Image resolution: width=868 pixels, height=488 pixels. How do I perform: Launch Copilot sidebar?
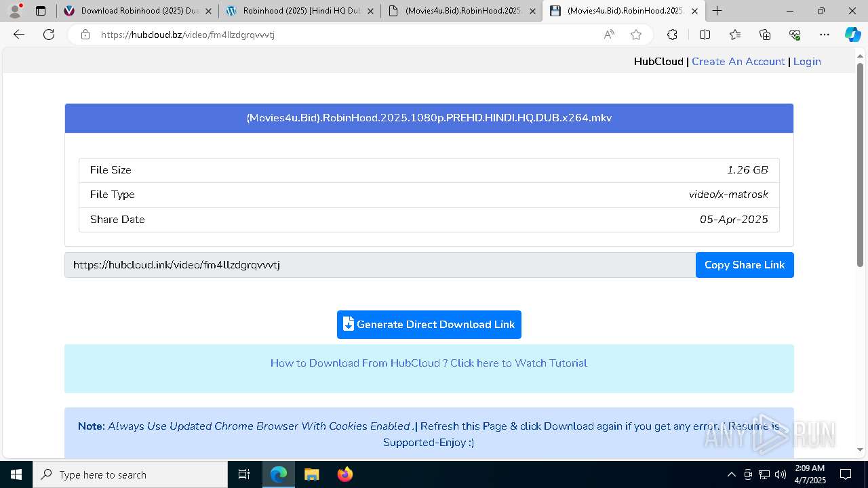click(852, 35)
